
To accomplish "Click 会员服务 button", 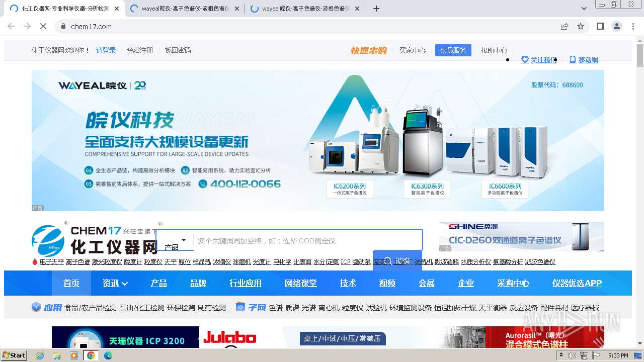I will (x=453, y=50).
